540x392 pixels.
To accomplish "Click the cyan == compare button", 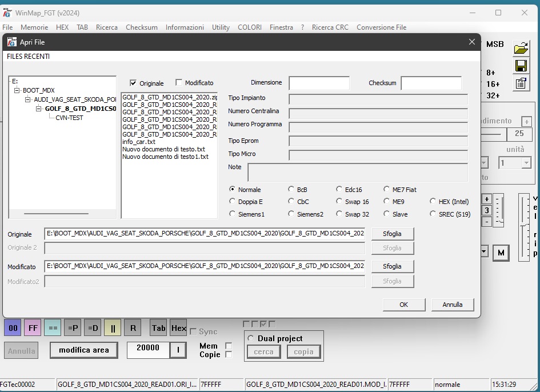I will [x=53, y=328].
